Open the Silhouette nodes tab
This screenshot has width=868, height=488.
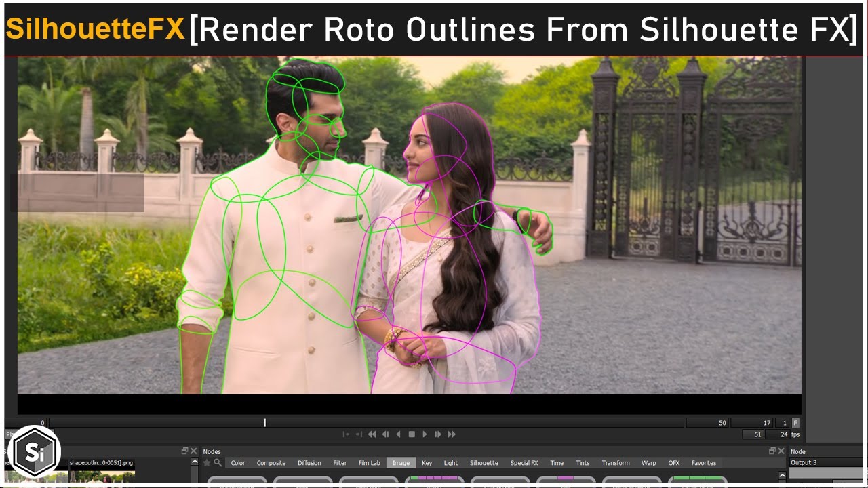coord(484,463)
